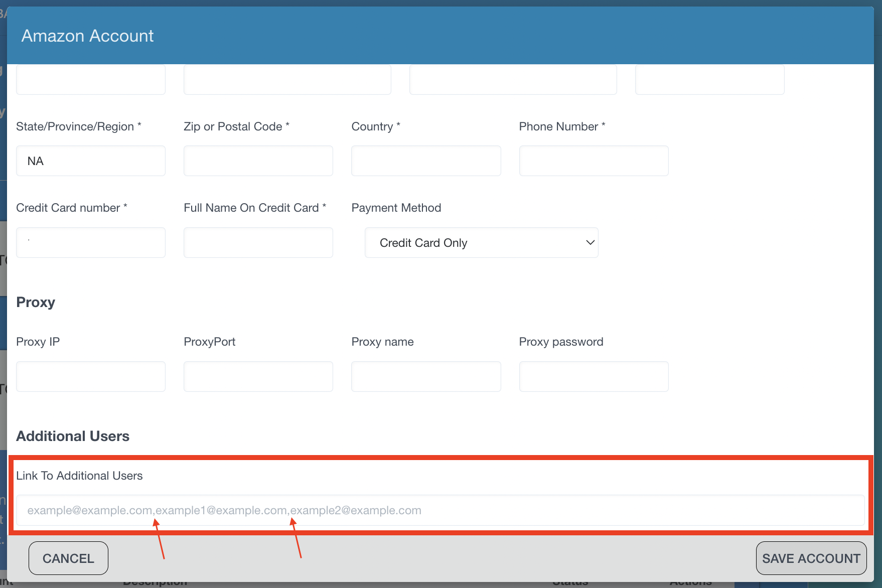Click the Zip or Postal Code field
Viewport: 882px width, 588px height.
pyautogui.click(x=258, y=161)
